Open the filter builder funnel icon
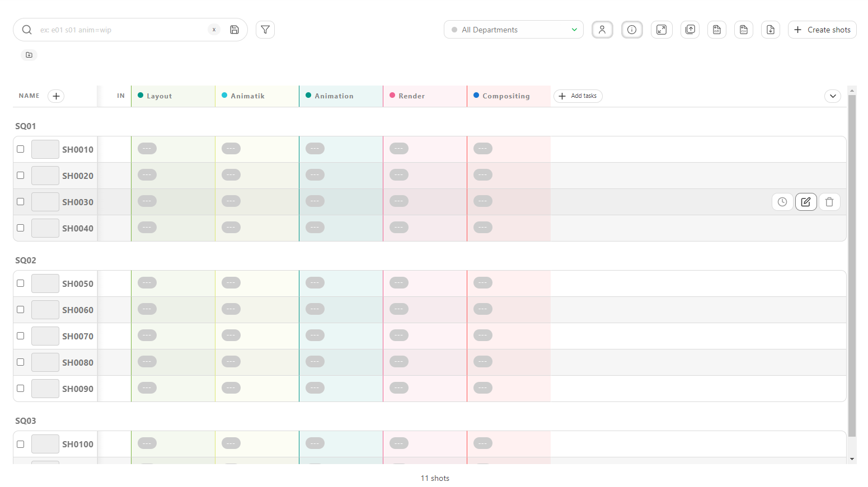The image size is (868, 487). coord(265,30)
